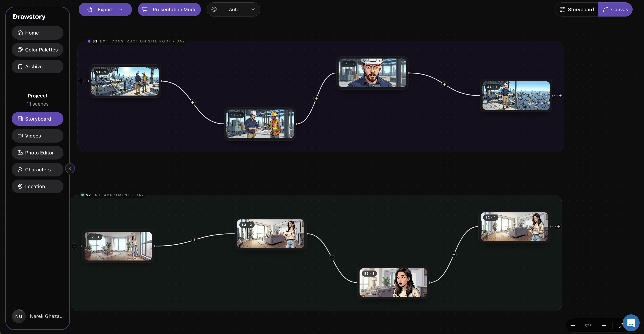Open the Photo Editor
The height and width of the screenshot is (334, 644).
point(37,153)
